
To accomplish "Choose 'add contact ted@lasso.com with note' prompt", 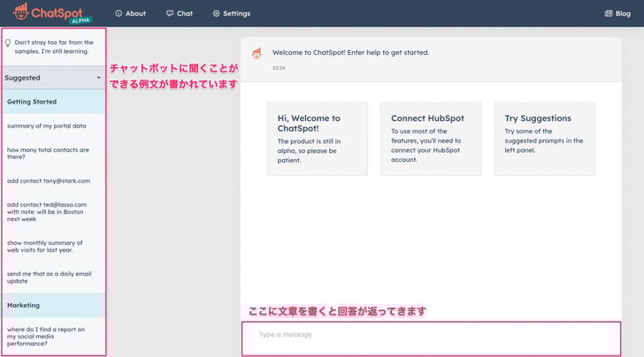I will coord(47,212).
